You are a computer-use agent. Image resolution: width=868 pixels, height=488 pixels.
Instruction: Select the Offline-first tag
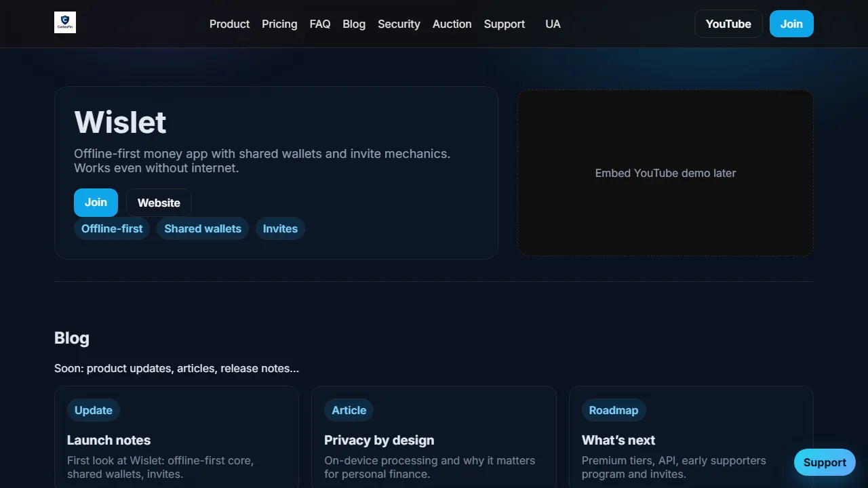tap(112, 228)
